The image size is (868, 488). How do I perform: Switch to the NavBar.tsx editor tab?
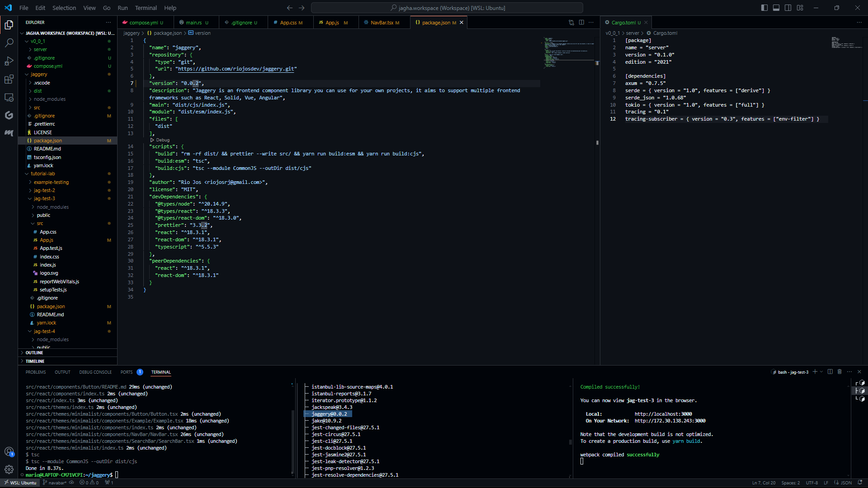[x=384, y=23]
